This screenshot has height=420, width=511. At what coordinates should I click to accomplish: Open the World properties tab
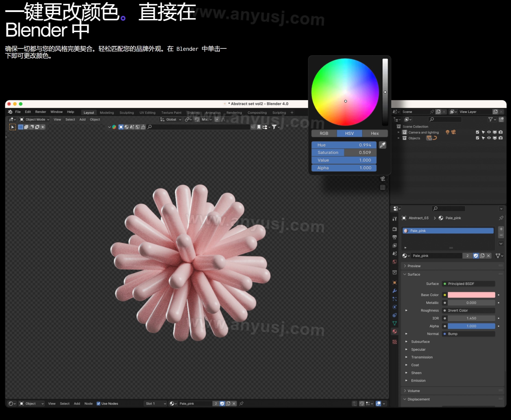(395, 262)
